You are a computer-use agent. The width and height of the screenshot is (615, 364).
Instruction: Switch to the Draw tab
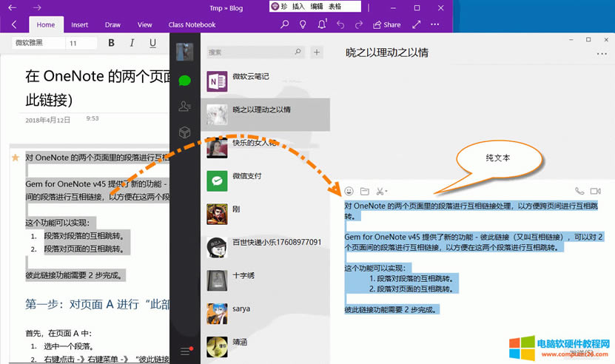[x=112, y=24]
